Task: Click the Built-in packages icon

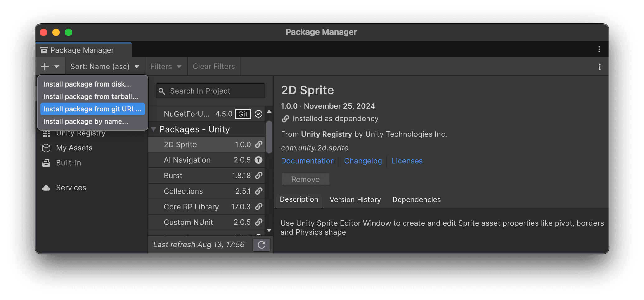Action: (46, 163)
